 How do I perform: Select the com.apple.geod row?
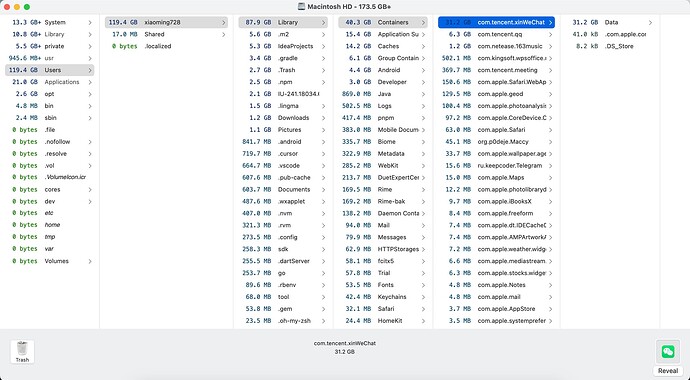point(496,94)
